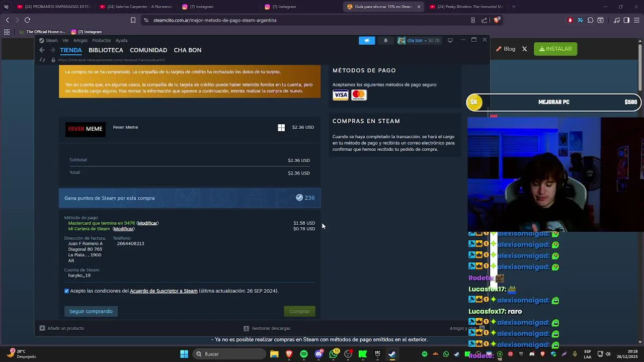This screenshot has width=644, height=362.
Task: Open Steam Big Picture mode icon
Action: [x=450, y=40]
